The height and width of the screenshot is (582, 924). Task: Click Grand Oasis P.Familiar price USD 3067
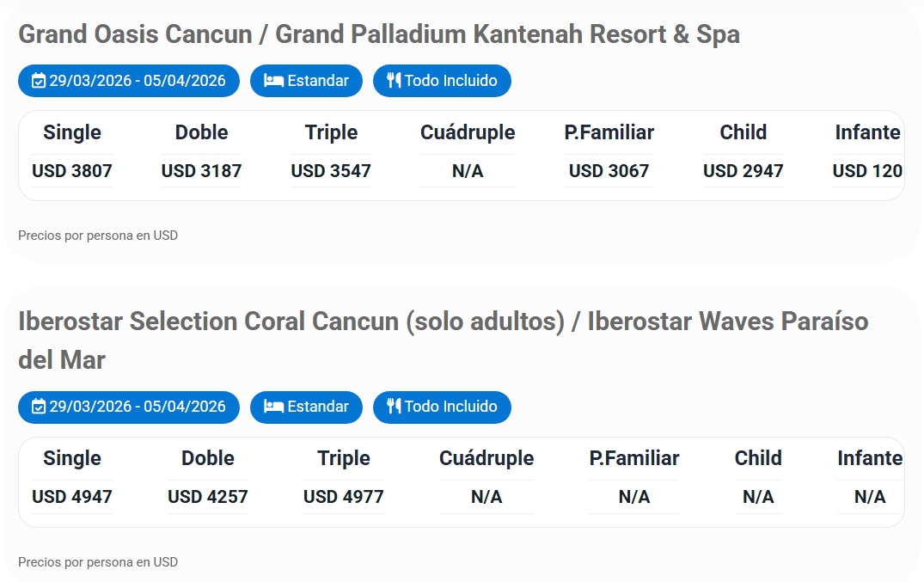[x=609, y=171]
